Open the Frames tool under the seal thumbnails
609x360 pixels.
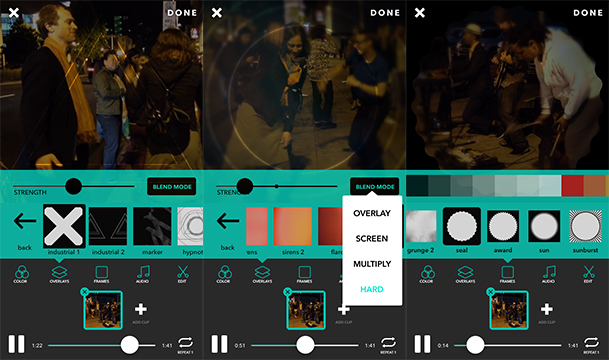(x=507, y=274)
